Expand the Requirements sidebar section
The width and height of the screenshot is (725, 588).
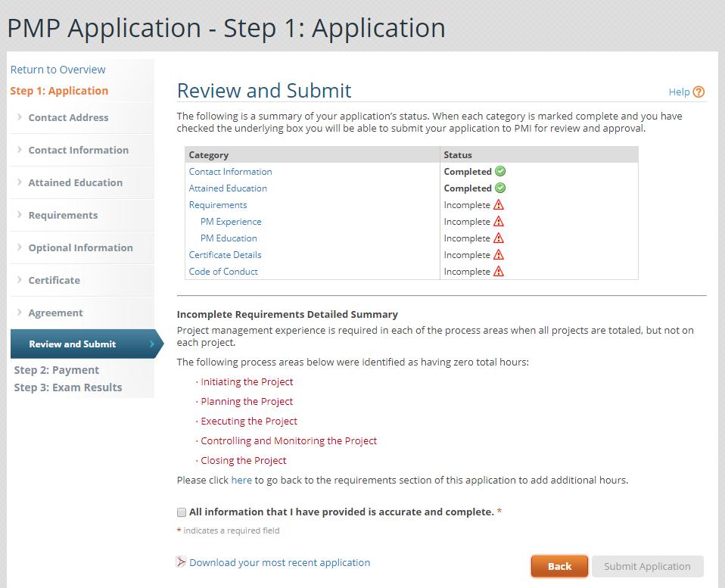click(x=64, y=215)
